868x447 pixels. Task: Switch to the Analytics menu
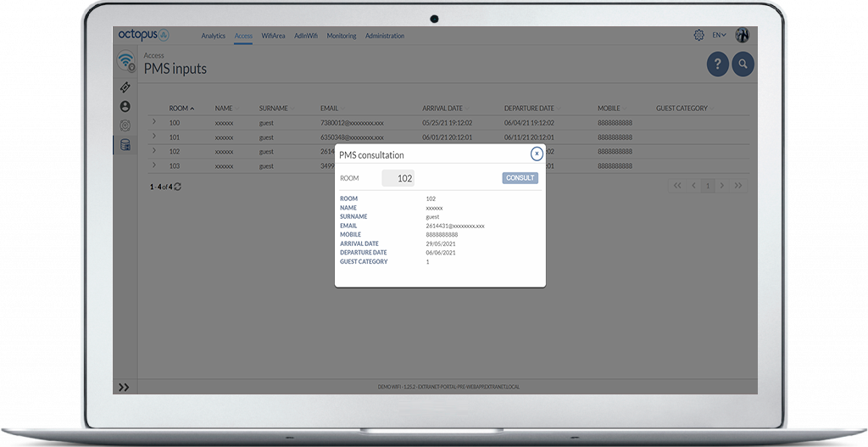pos(213,36)
